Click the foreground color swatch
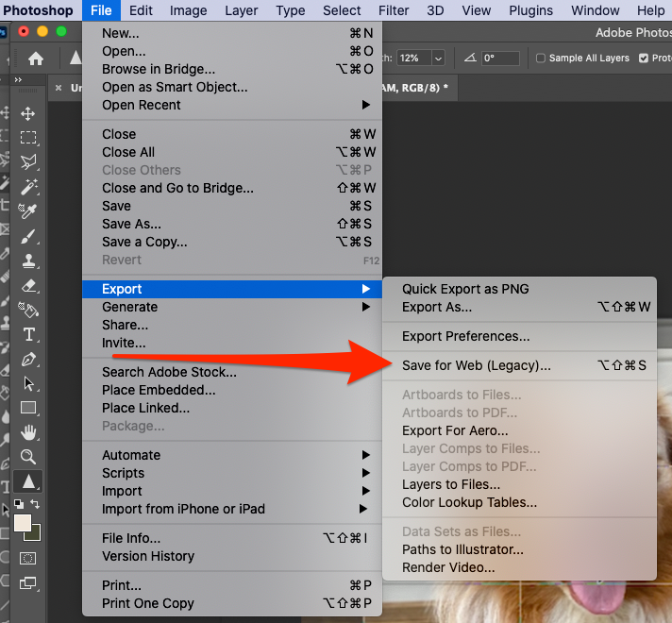The height and width of the screenshot is (623, 672). point(23,523)
